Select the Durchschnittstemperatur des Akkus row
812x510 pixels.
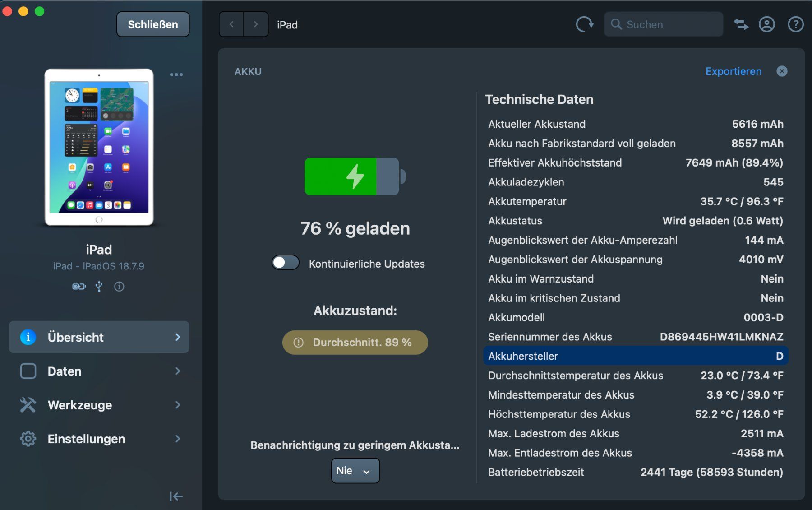[636, 376]
